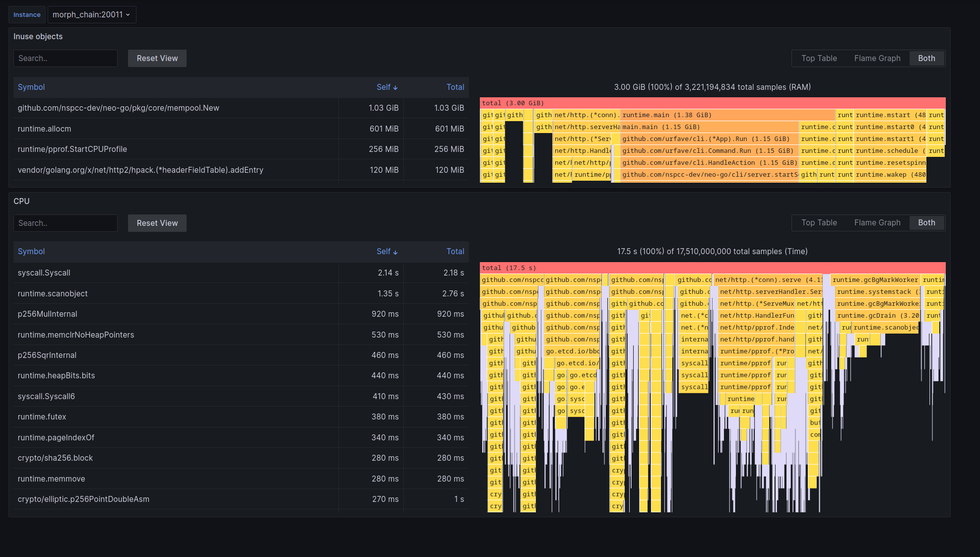
Task: Click net/http.serverHandler CPU flame block
Action: click(x=770, y=292)
